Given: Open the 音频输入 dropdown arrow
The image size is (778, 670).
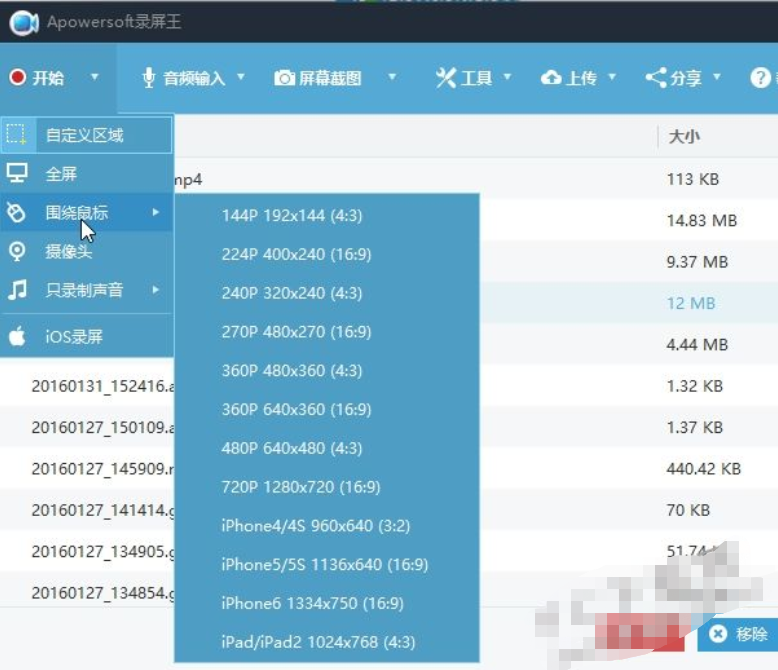Looking at the screenshot, I should pyautogui.click(x=241, y=77).
